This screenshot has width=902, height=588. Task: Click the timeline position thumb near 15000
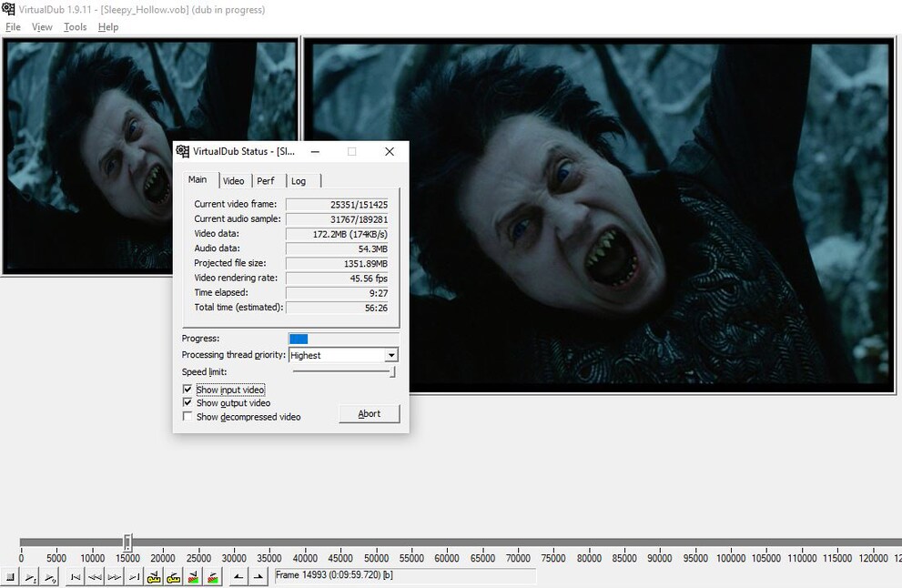[x=127, y=542]
